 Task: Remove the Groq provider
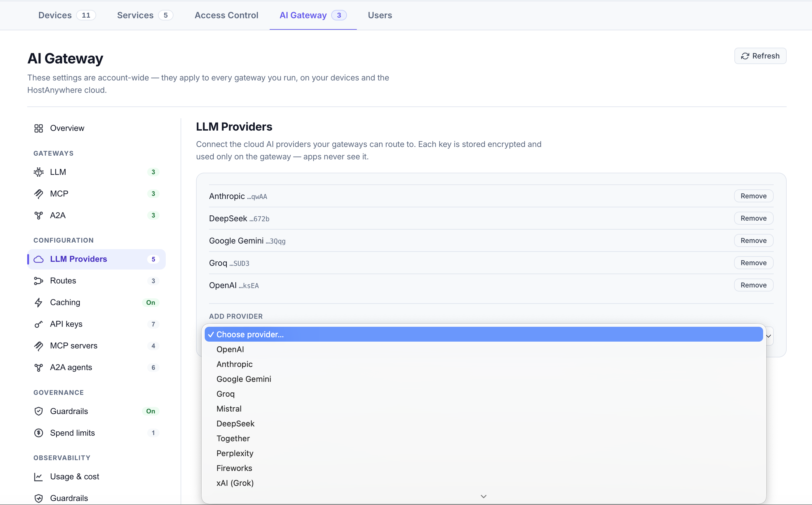(x=753, y=263)
